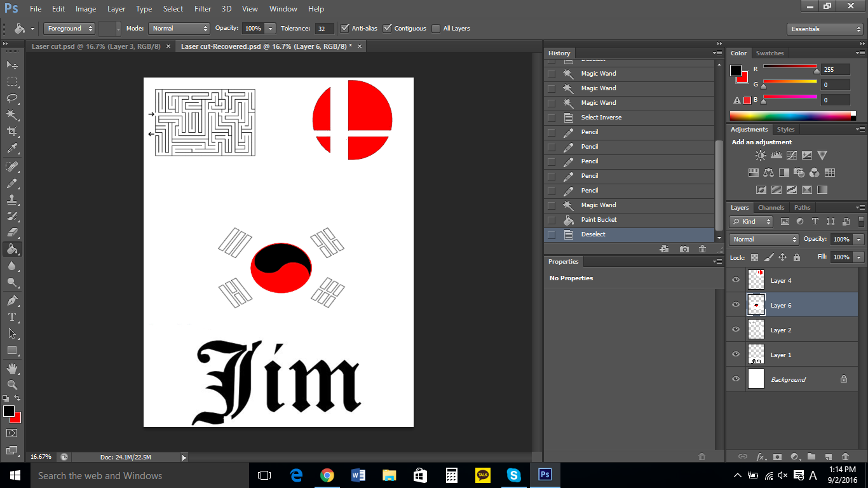The image size is (868, 488).
Task: Toggle Contiguous checkbox
Action: click(388, 28)
